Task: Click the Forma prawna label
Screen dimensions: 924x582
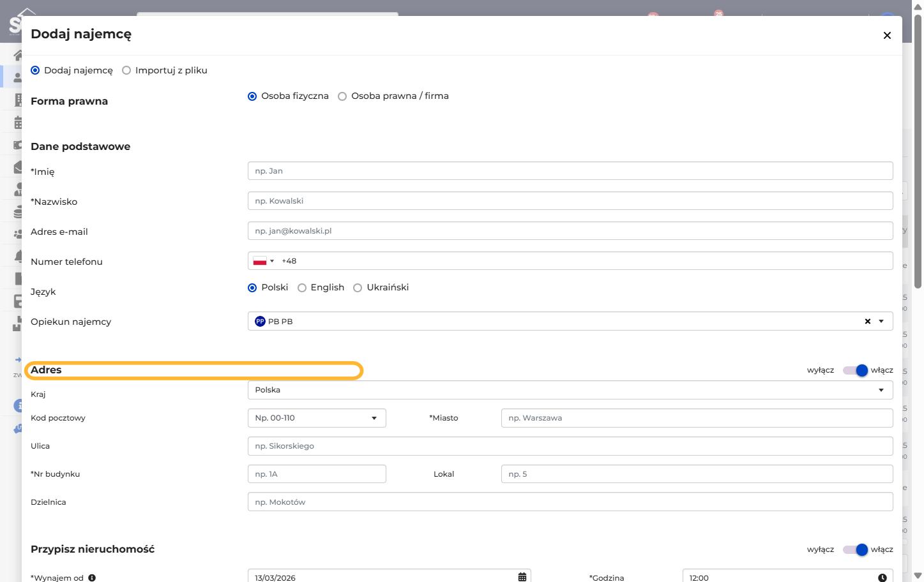Action: pyautogui.click(x=69, y=101)
